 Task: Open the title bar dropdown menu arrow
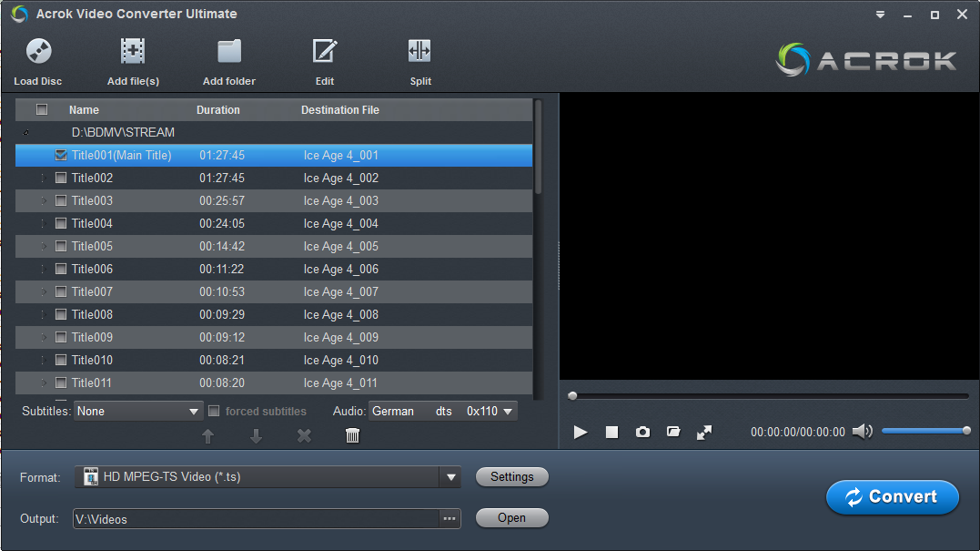(x=880, y=15)
